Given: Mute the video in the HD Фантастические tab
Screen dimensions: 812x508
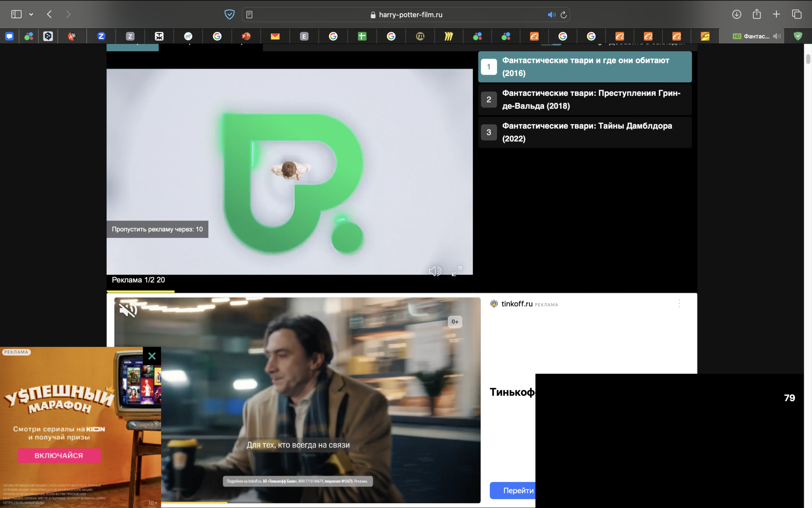Looking at the screenshot, I should tap(777, 36).
